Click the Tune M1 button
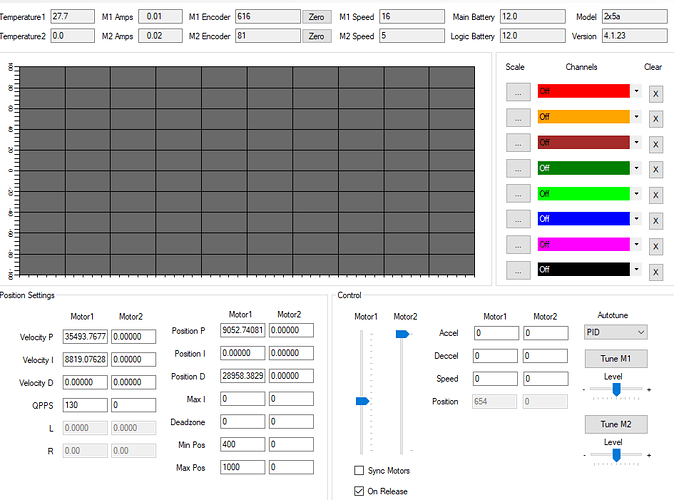Image resolution: width=674 pixels, height=500 pixels. (615, 358)
